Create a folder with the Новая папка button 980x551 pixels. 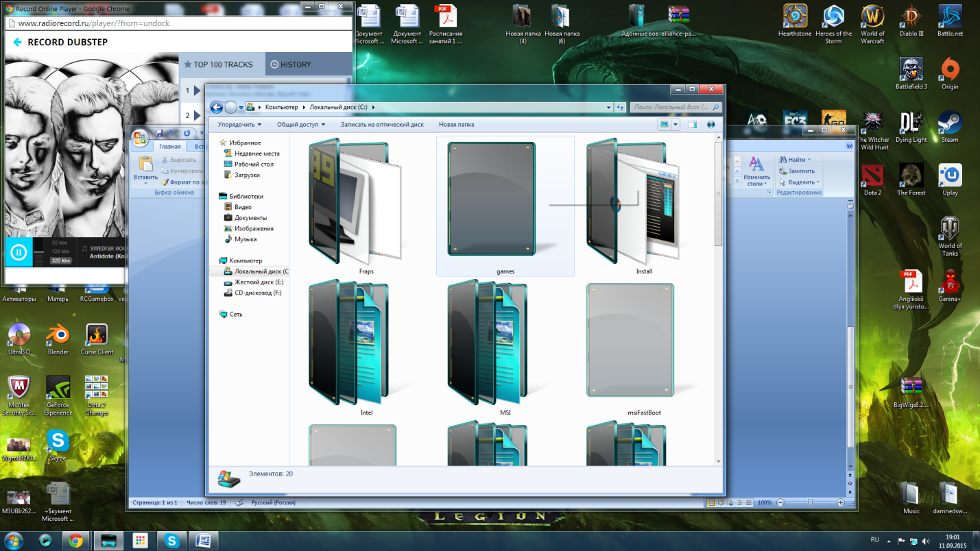456,125
